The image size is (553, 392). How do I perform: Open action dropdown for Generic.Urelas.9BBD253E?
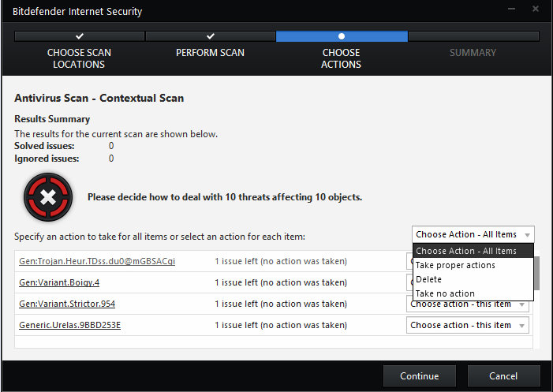468,325
